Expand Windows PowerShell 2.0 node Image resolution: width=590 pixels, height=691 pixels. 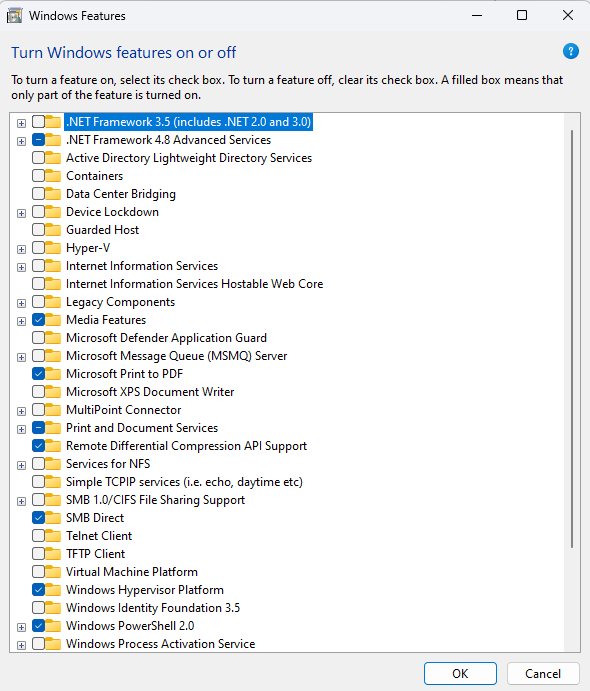pyautogui.click(x=21, y=627)
